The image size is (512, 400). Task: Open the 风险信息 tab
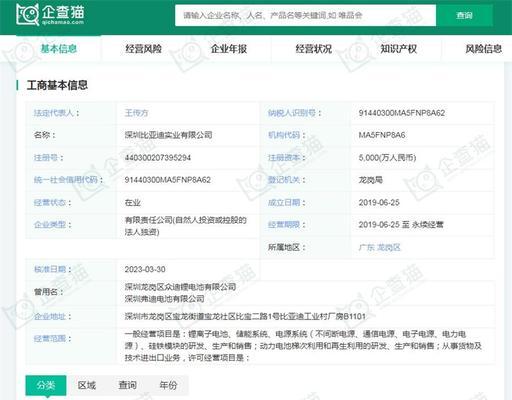[484, 49]
